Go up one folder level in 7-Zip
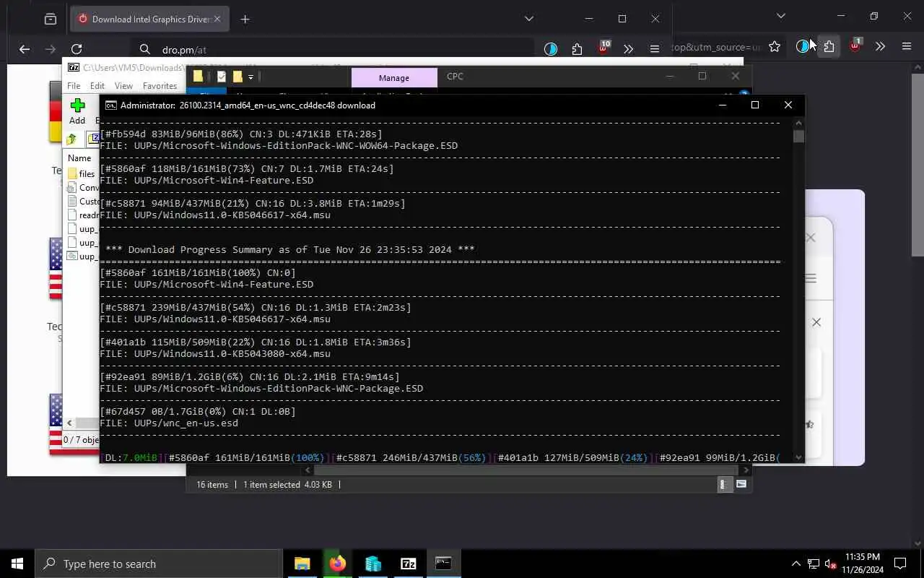924x578 pixels. [x=71, y=139]
